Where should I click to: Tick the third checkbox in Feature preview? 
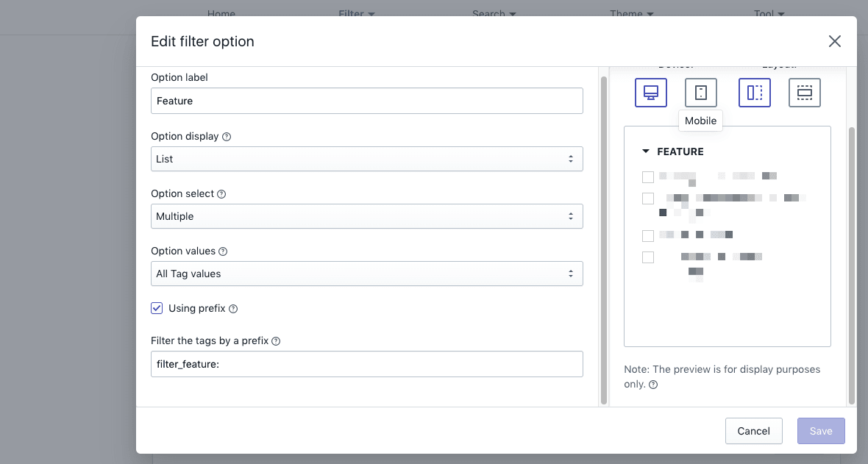click(x=648, y=236)
